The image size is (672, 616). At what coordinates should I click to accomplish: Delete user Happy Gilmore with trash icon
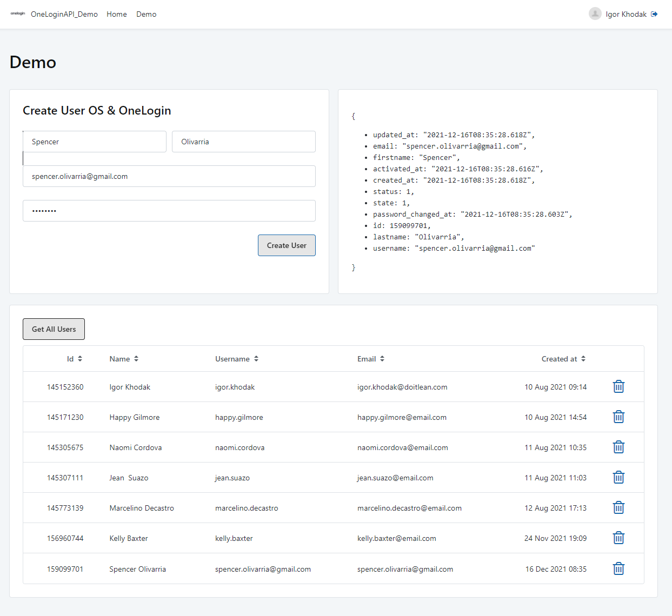click(x=618, y=417)
